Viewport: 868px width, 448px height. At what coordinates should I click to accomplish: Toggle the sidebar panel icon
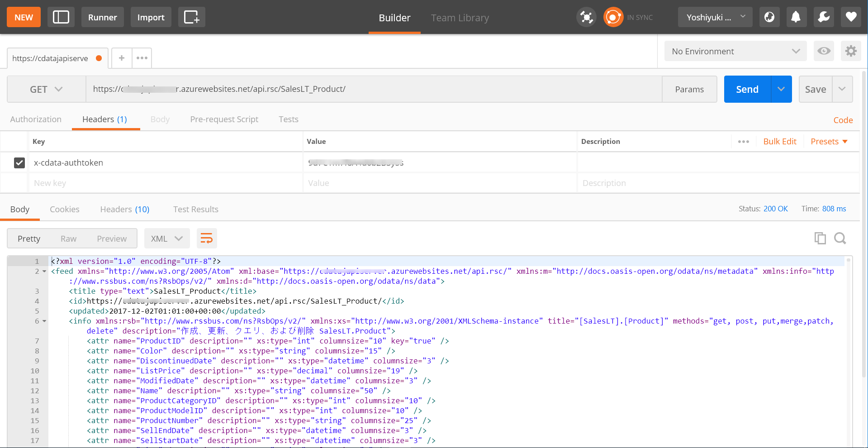tap(61, 17)
